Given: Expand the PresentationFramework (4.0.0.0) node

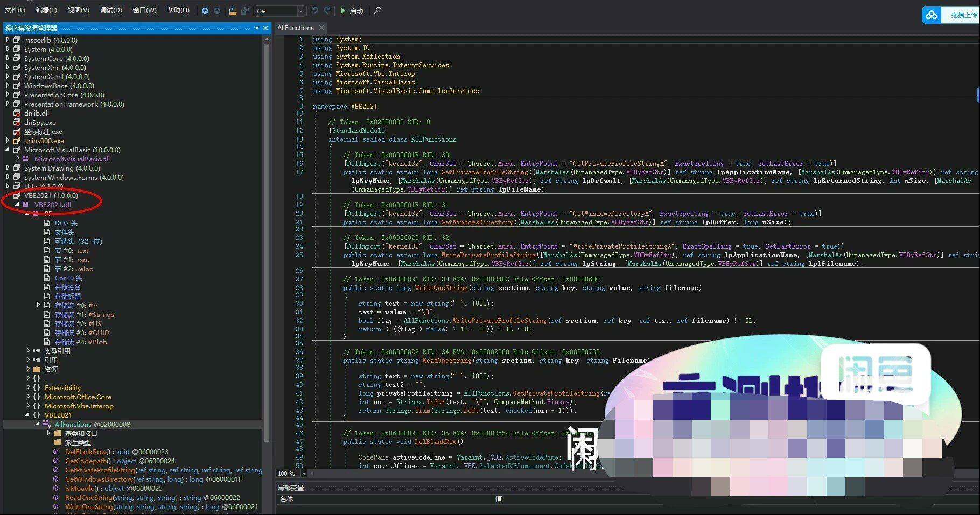Looking at the screenshot, I should click(8, 104).
